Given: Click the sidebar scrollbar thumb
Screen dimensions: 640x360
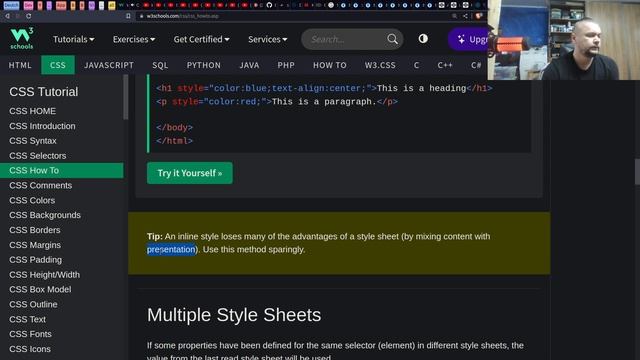Looking at the screenshot, I should point(126,97).
